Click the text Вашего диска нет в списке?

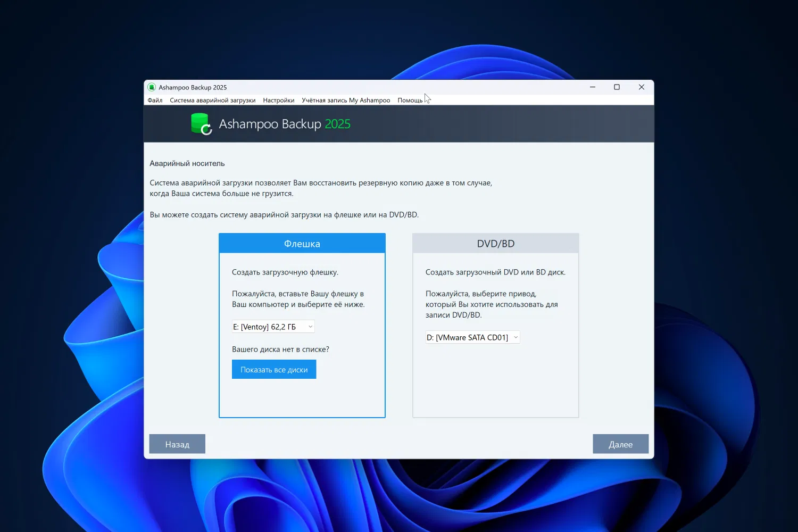pos(280,350)
